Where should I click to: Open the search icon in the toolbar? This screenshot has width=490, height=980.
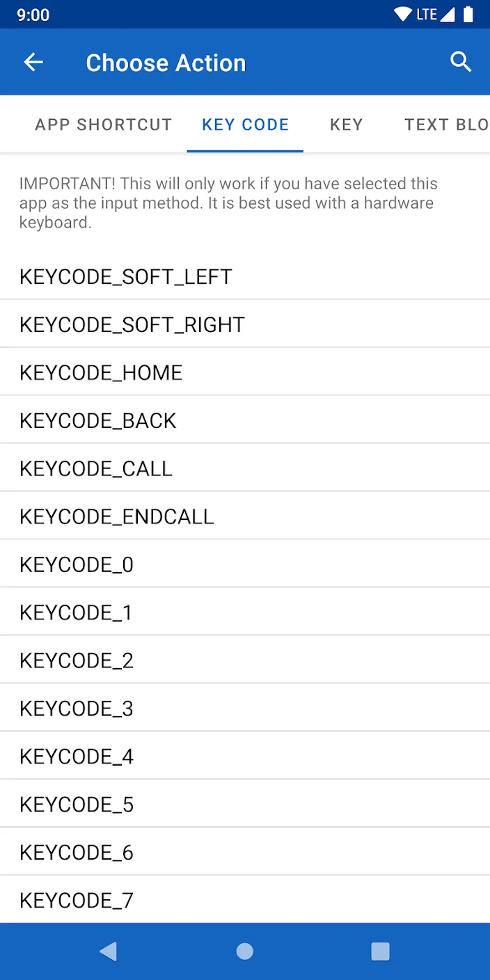[461, 63]
